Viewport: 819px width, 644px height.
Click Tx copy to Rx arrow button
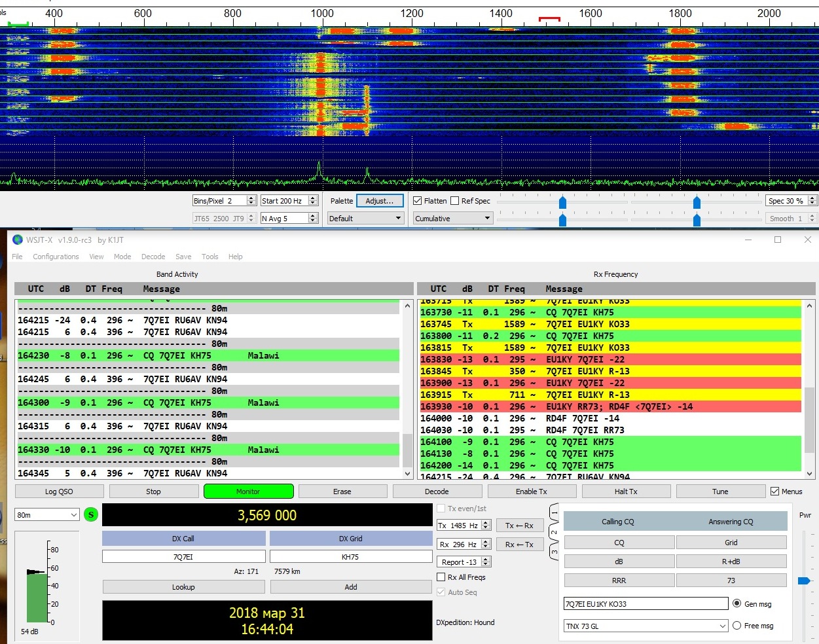click(519, 526)
